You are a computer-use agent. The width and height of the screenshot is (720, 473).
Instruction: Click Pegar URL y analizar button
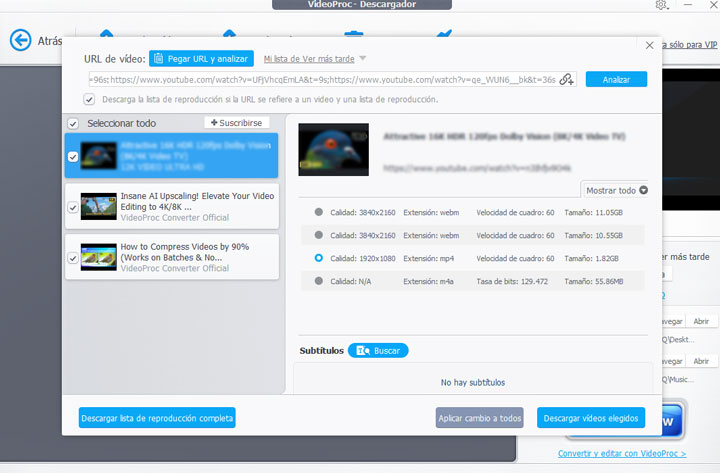[201, 59]
